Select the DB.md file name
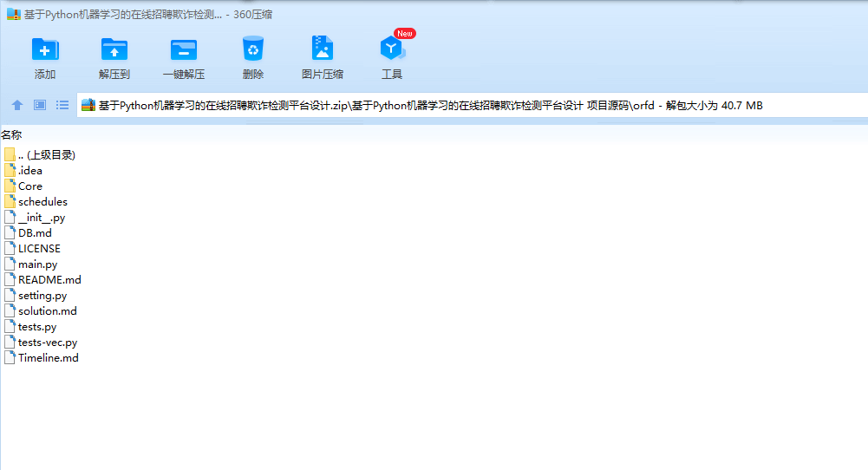Screen dimensions: 868x470 click(x=35, y=233)
